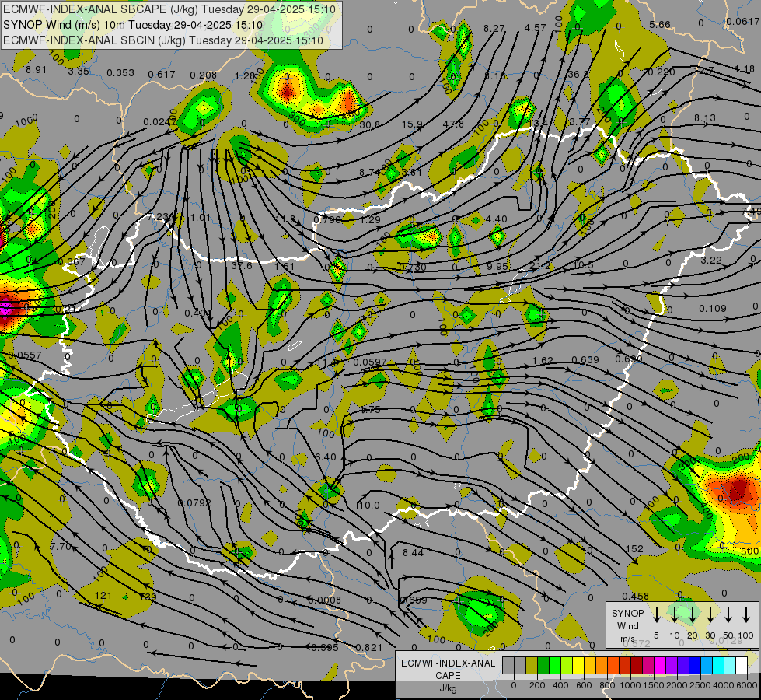
Task: Click the 'SYNOP Wind m/s' legend title
Action: click(627, 625)
